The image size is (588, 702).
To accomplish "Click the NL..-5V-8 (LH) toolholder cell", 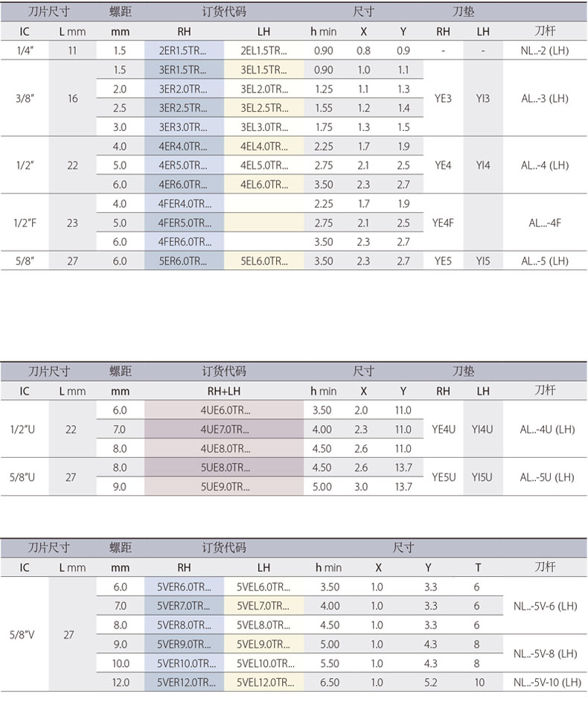I will click(x=546, y=654).
